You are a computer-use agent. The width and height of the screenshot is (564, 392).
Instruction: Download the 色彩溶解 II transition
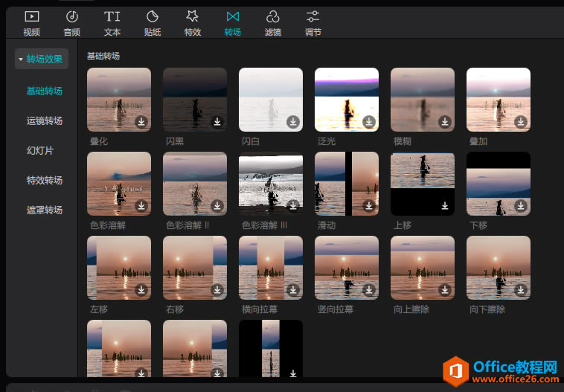(217, 205)
